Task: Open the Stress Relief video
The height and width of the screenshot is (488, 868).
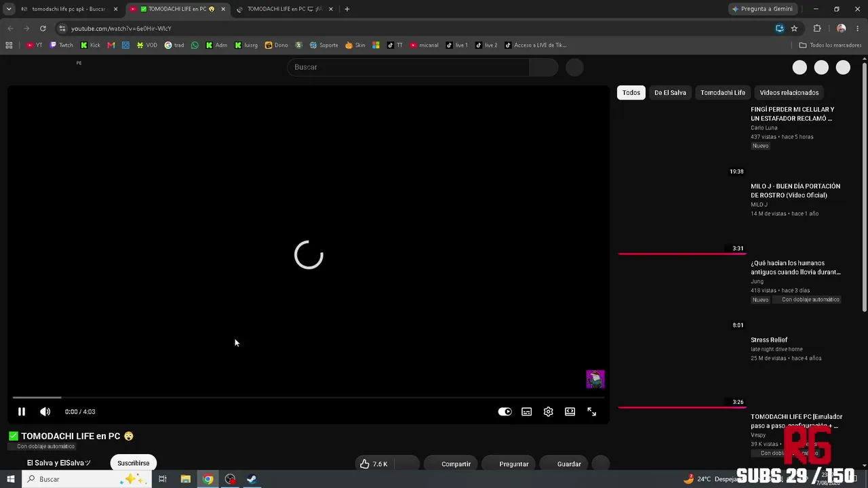Action: pos(768,340)
